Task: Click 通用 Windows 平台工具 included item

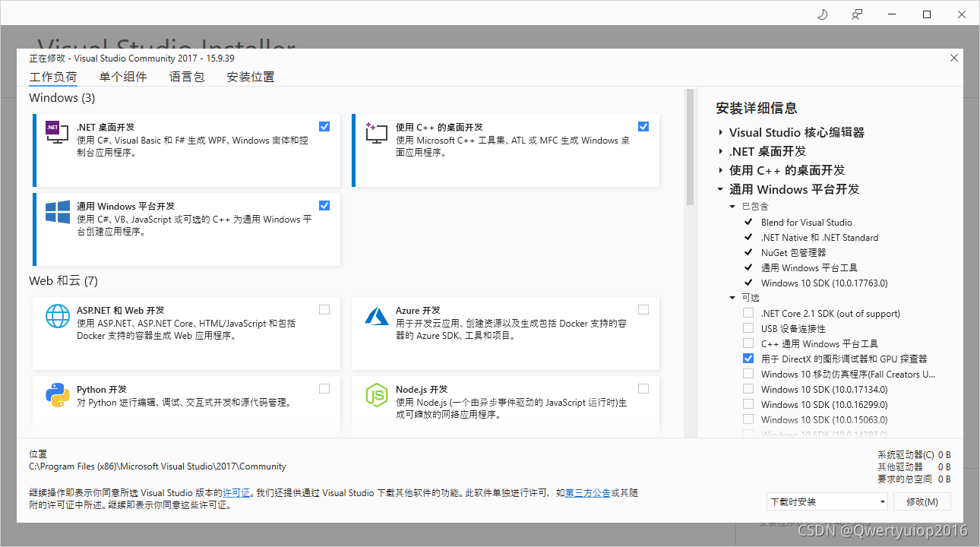Action: [x=809, y=267]
